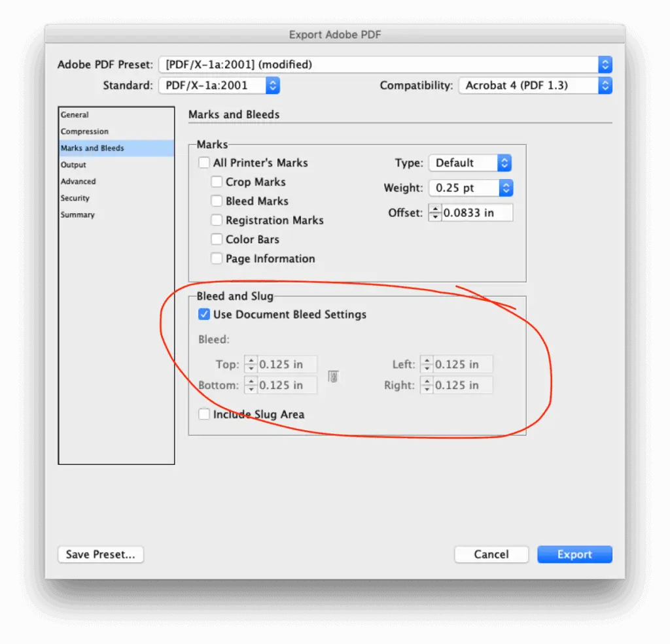Image resolution: width=670 pixels, height=644 pixels.
Task: Open the Security panel
Action: point(116,198)
